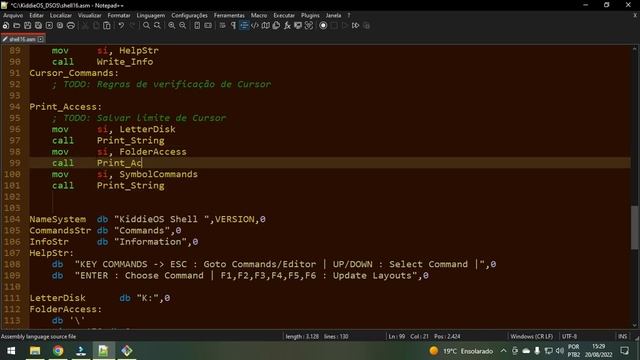
Task: Zoom out using the toolbar icon
Action: pos(182,25)
